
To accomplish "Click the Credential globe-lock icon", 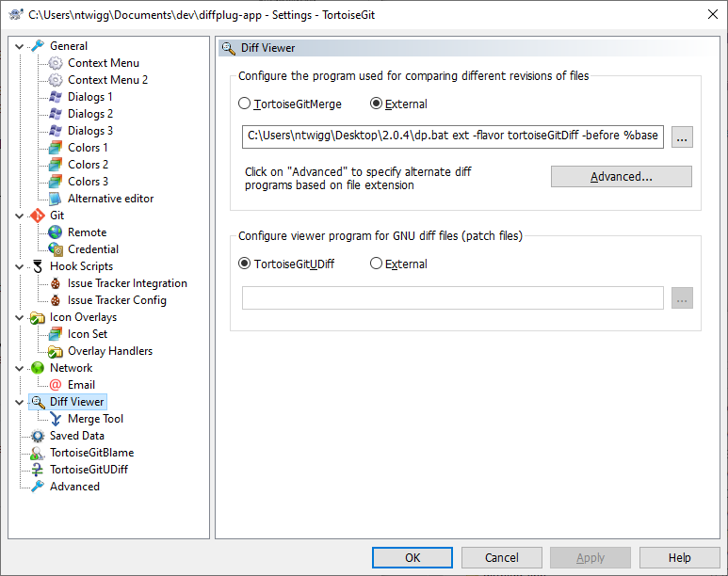I will (x=56, y=249).
